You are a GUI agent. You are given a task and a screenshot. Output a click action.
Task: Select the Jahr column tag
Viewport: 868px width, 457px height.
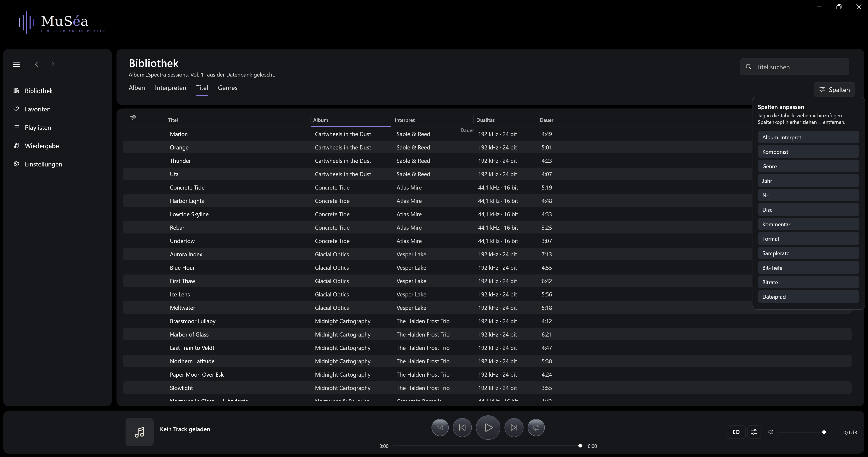(808, 181)
